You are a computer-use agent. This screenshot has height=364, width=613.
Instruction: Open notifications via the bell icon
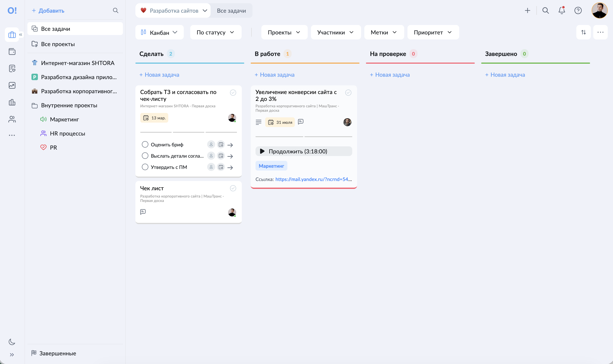coord(562,10)
